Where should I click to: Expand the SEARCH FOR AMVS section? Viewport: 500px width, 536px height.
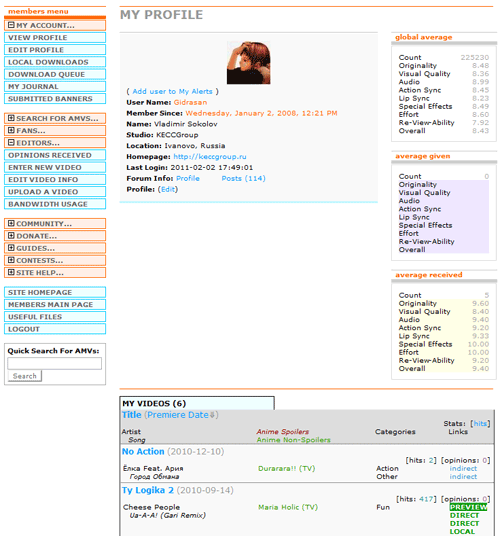[x=11, y=118]
